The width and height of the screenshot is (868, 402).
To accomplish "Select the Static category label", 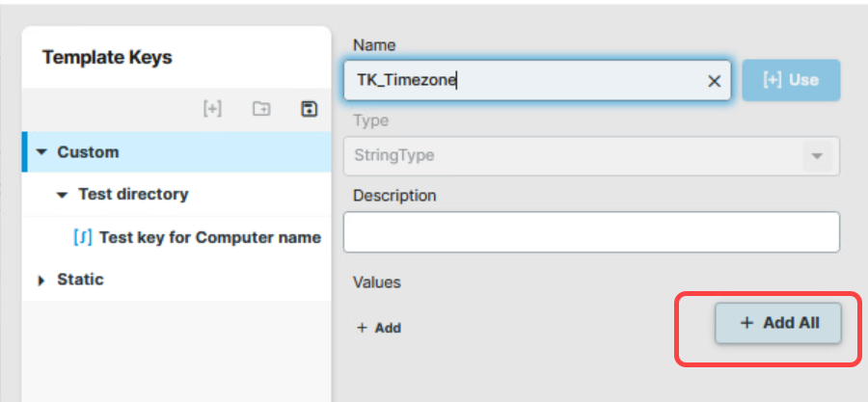I will click(80, 280).
